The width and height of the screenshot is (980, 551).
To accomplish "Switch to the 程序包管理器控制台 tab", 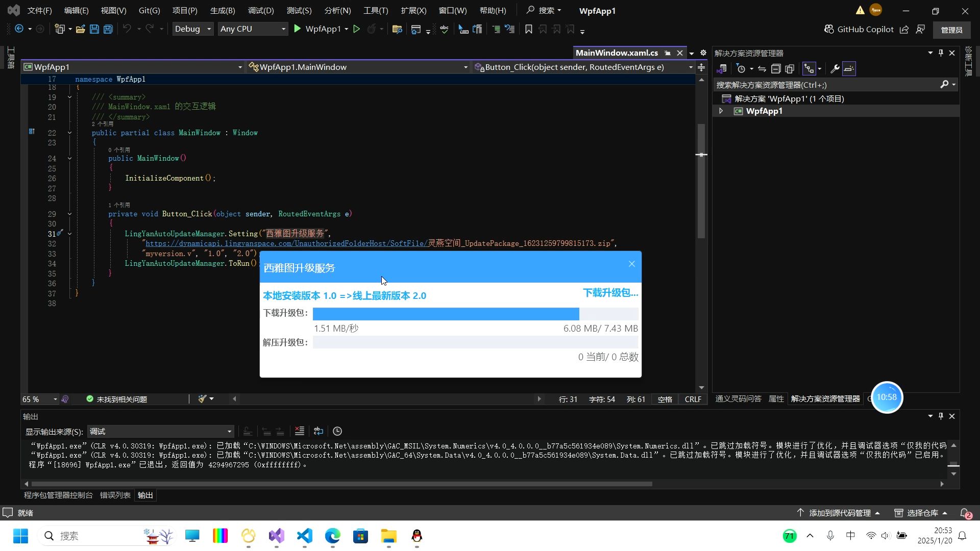I will point(58,495).
